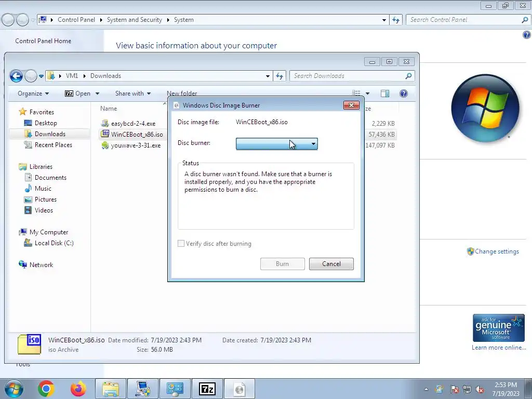
Task: Click VM1 in the explorer address bar
Action: pyautogui.click(x=72, y=76)
